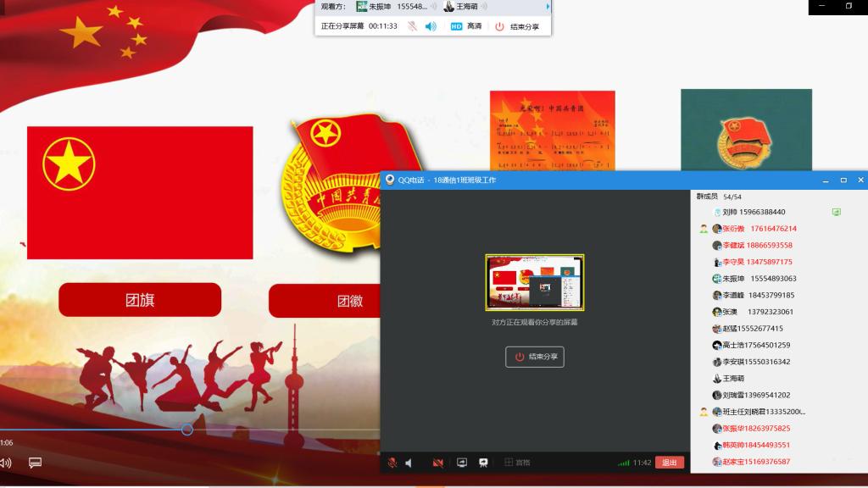Click the blue speaker icon in sharing bar

(x=431, y=26)
